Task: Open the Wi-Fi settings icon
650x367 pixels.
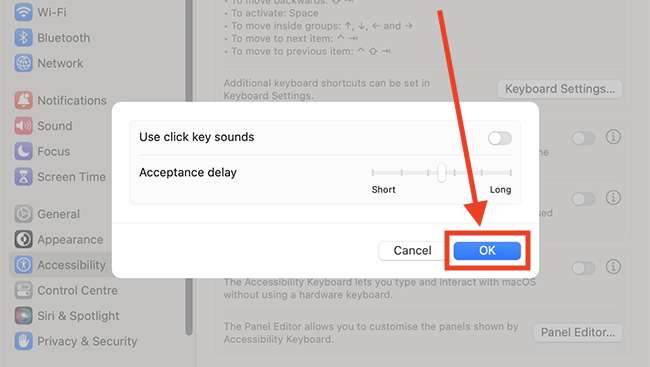Action: (24, 12)
